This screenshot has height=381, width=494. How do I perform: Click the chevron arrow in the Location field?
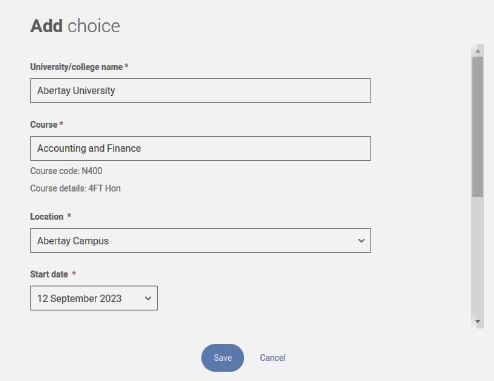[361, 241]
